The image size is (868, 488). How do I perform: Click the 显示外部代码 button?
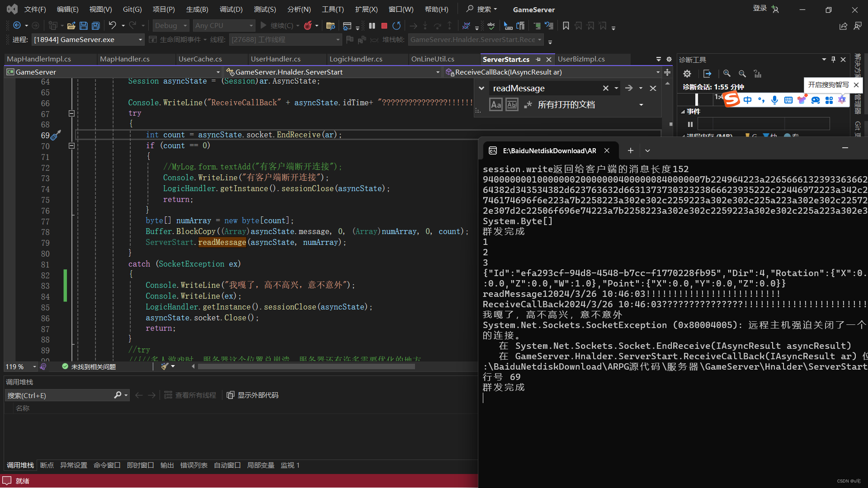(x=252, y=394)
